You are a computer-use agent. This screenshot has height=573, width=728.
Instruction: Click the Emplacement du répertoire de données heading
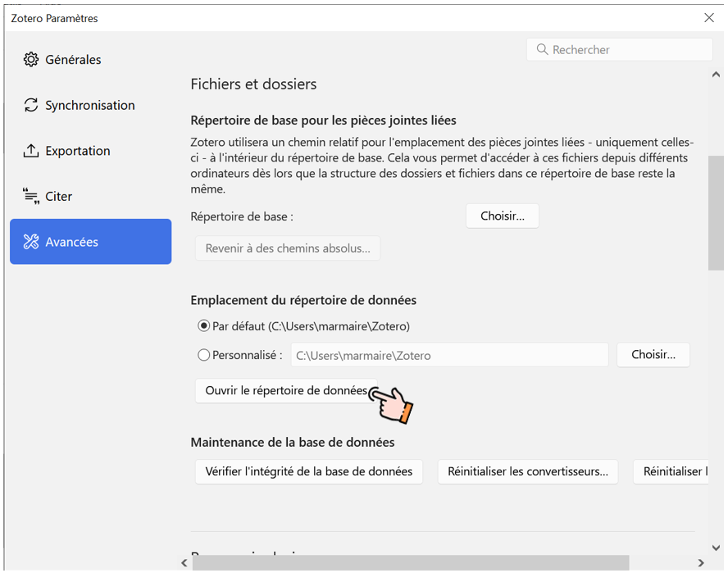303,300
